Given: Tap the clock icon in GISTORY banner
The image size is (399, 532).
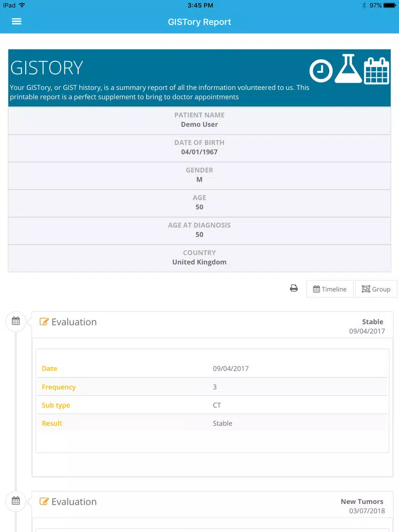Looking at the screenshot, I should coord(321,71).
